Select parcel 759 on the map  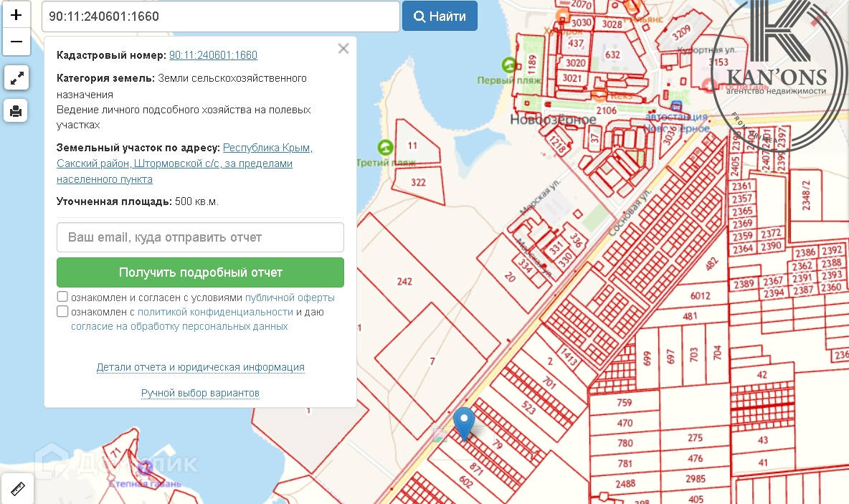625,403
